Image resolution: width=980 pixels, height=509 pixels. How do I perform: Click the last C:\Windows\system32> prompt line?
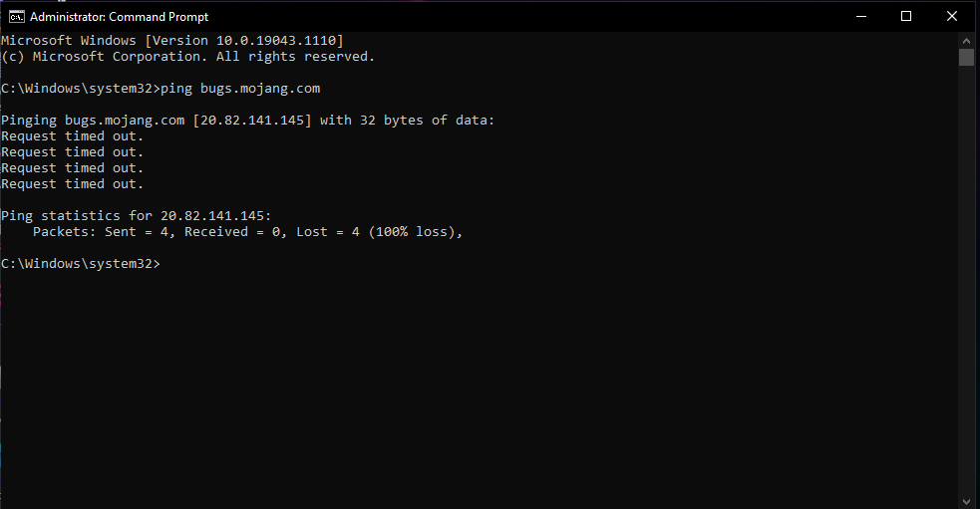click(x=80, y=264)
